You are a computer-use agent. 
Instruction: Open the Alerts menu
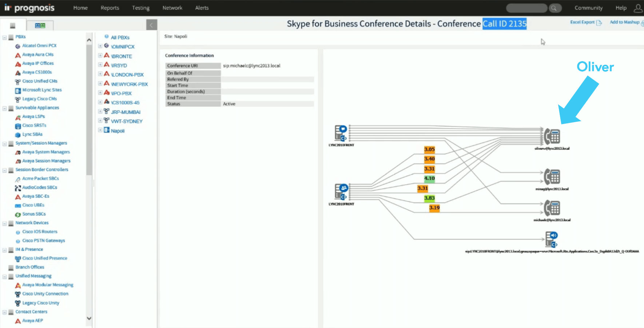tap(202, 8)
